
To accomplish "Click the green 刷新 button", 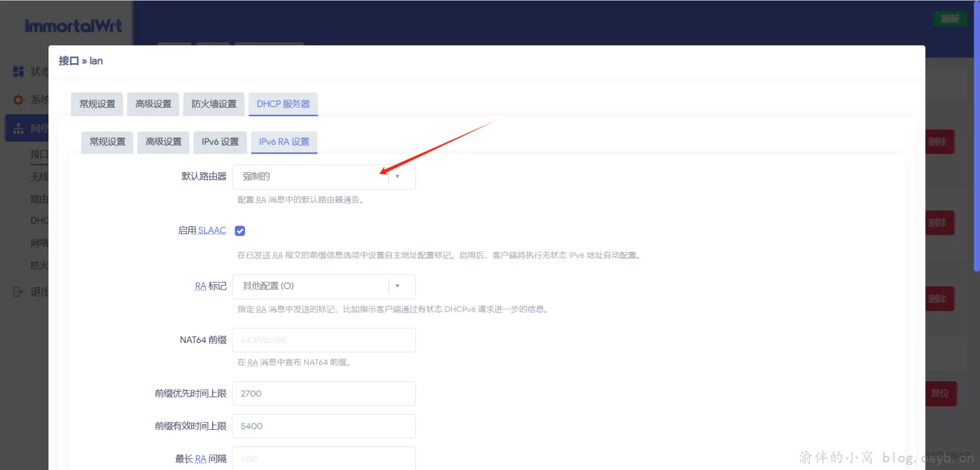I will (950, 19).
